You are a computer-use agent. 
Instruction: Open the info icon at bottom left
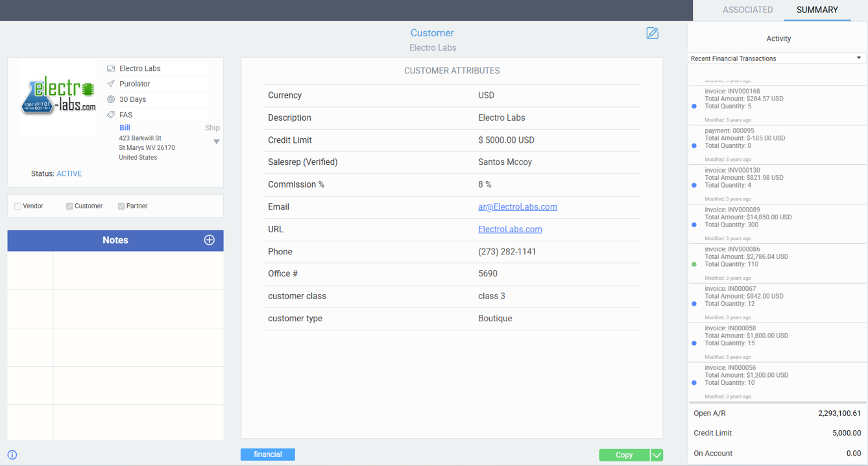pos(12,455)
